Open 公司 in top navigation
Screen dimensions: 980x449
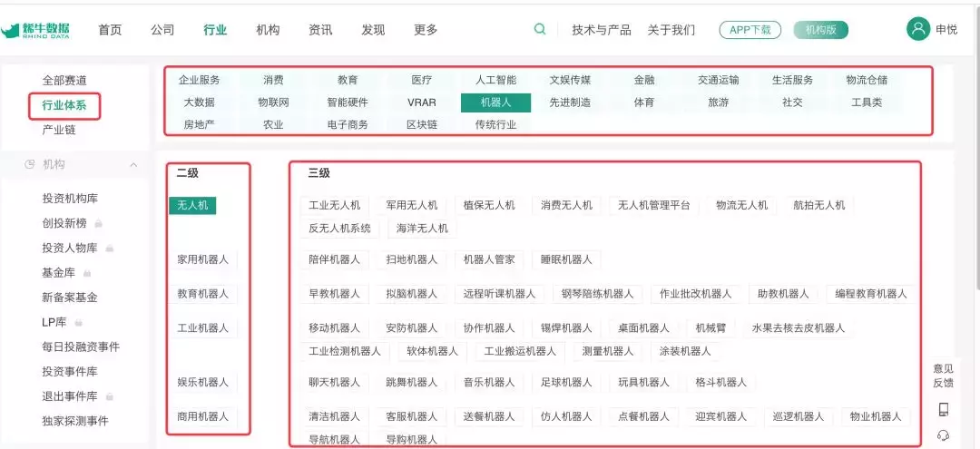(162, 30)
